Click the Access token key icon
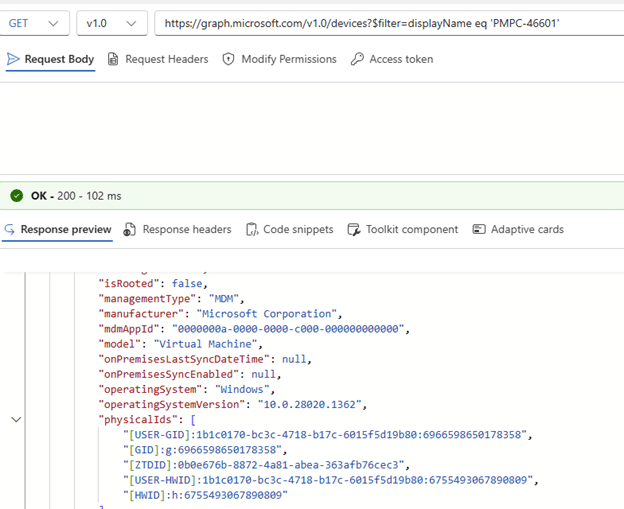624x509 pixels. tap(357, 60)
